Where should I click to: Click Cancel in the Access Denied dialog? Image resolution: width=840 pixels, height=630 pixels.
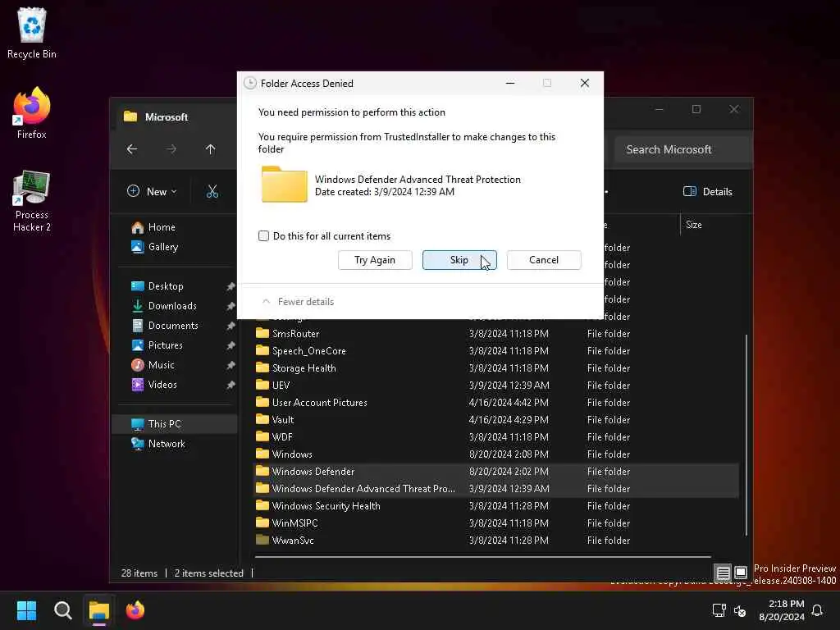coord(544,260)
